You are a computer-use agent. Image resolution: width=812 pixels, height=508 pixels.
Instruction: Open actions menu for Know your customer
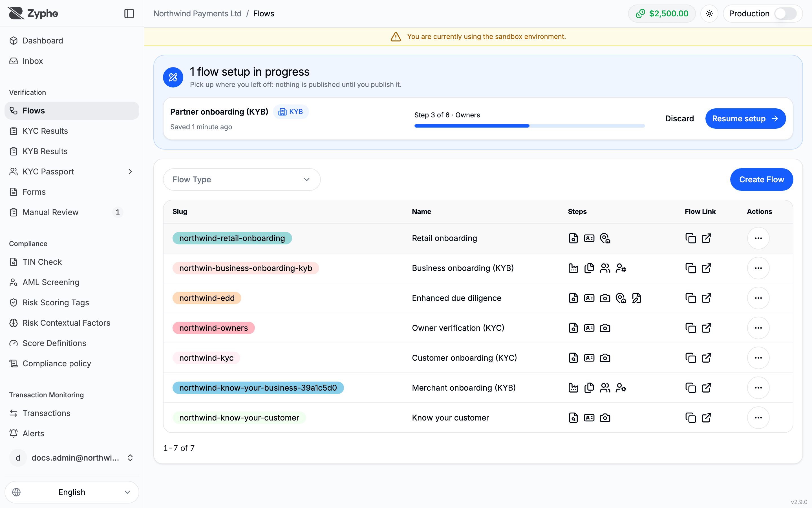[x=758, y=418]
